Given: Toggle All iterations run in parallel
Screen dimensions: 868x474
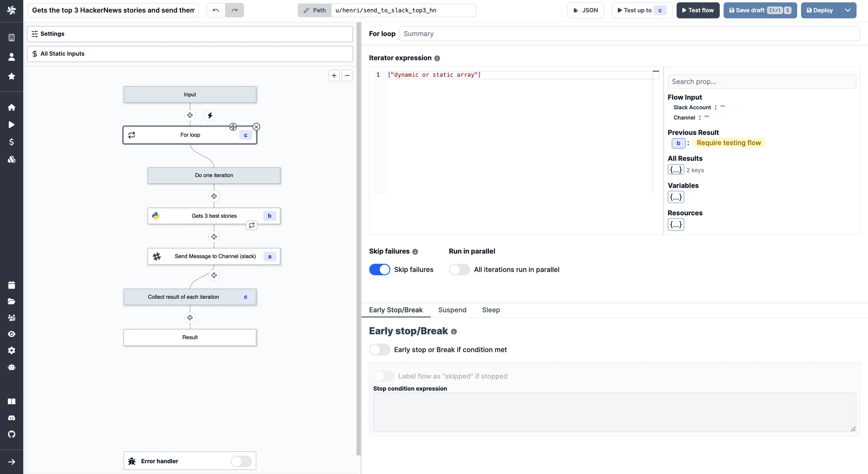Looking at the screenshot, I should tap(459, 269).
